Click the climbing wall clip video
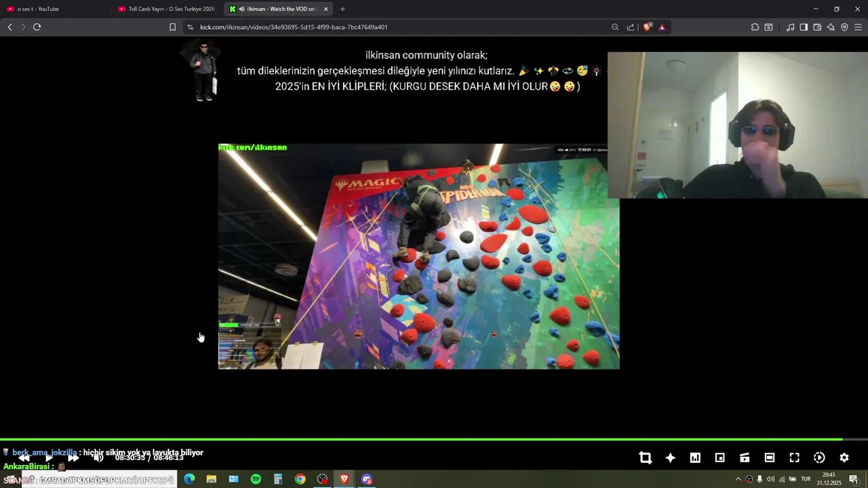The image size is (868, 488). [418, 256]
